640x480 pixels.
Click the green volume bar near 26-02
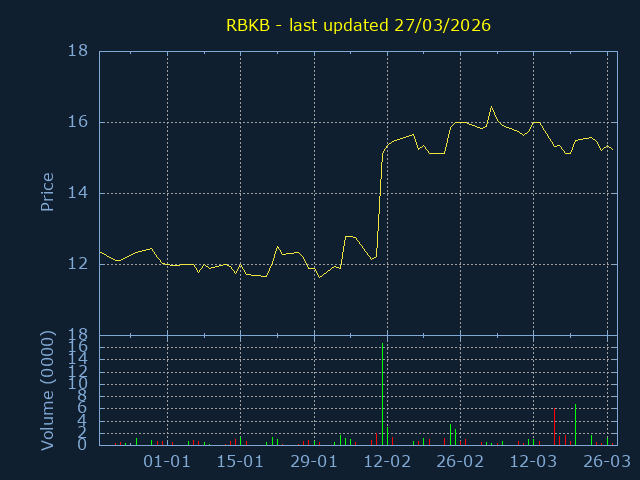(450, 434)
